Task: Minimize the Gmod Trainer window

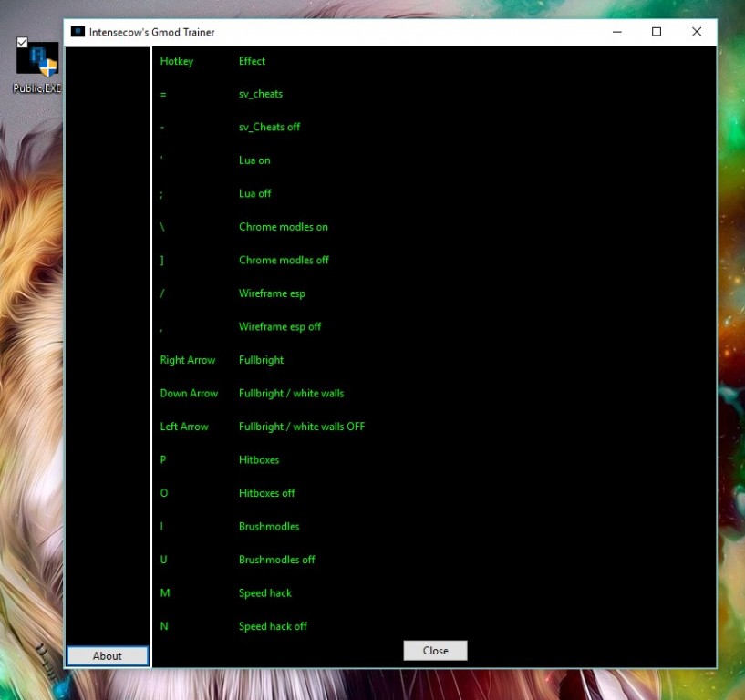Action: (x=617, y=32)
